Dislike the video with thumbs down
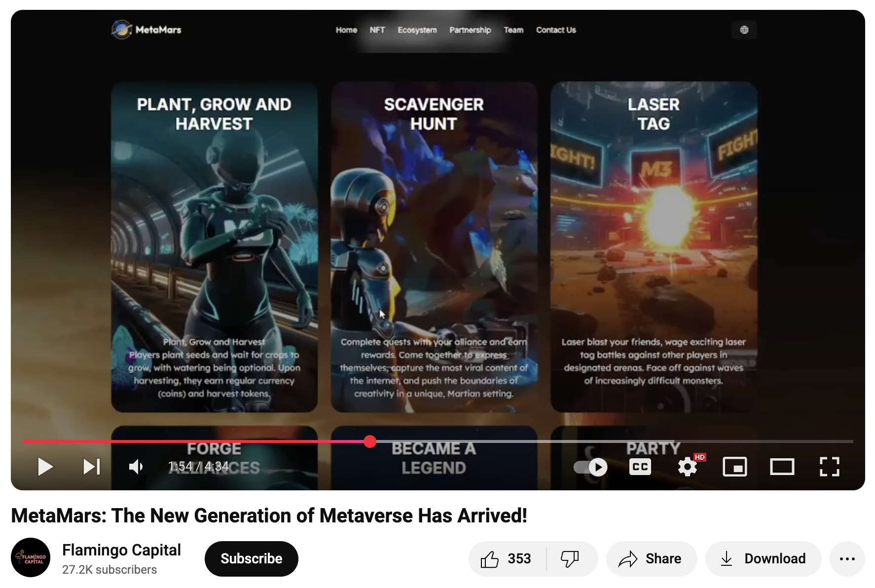 [x=570, y=559]
